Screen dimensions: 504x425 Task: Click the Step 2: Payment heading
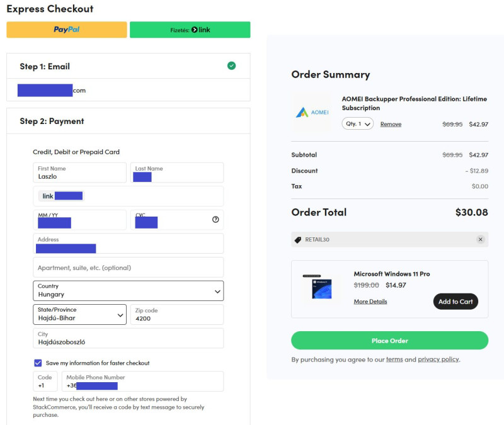pyautogui.click(x=52, y=121)
